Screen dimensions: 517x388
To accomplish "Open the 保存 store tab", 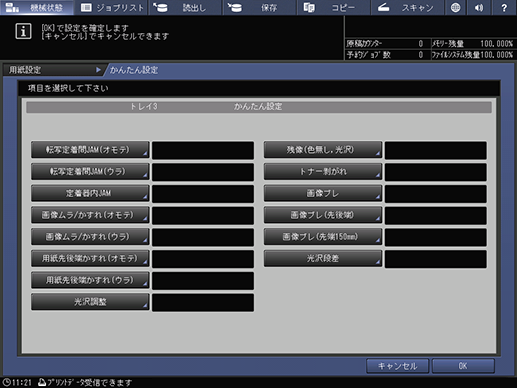I will pos(260,7).
